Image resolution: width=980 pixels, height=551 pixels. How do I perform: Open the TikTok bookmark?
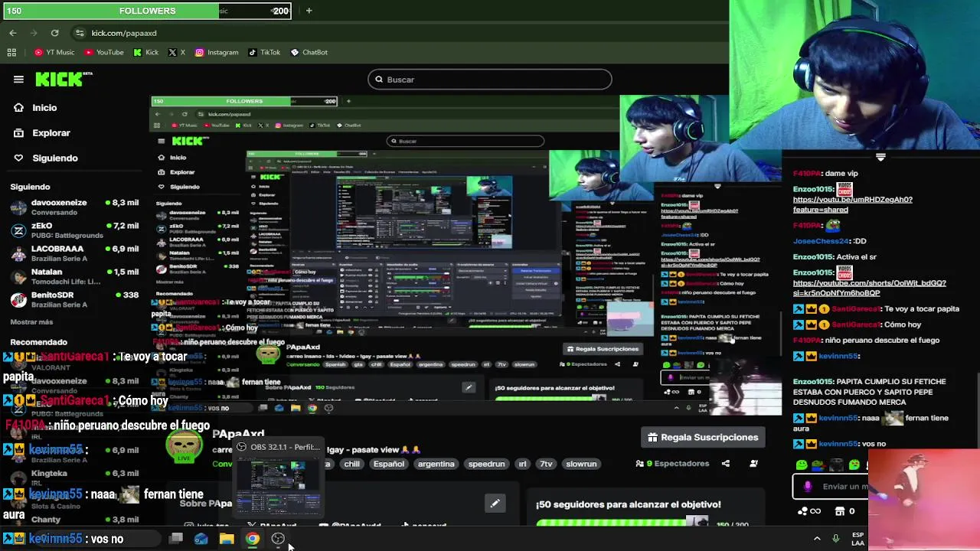point(264,52)
